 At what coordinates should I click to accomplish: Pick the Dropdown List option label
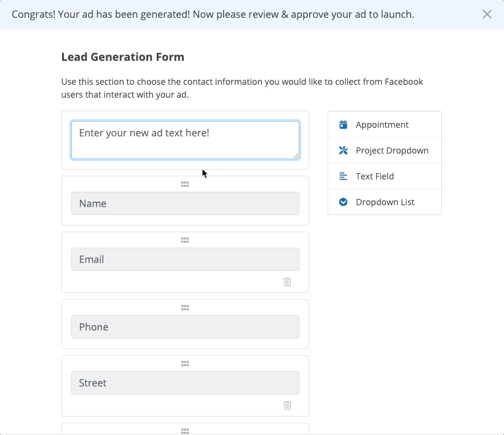coord(385,202)
